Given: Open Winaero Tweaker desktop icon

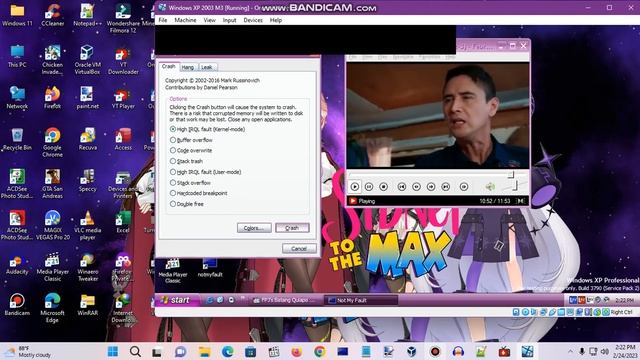Looking at the screenshot, I should (x=87, y=267).
